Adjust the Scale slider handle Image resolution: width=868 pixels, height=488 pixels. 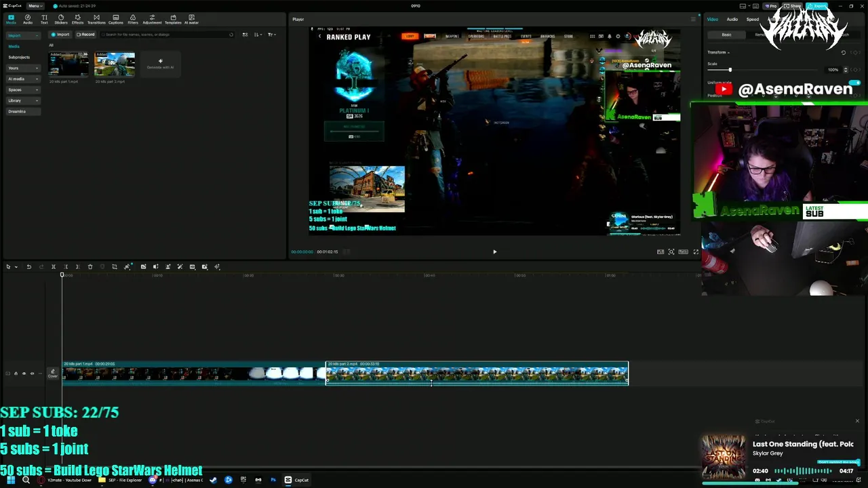730,70
